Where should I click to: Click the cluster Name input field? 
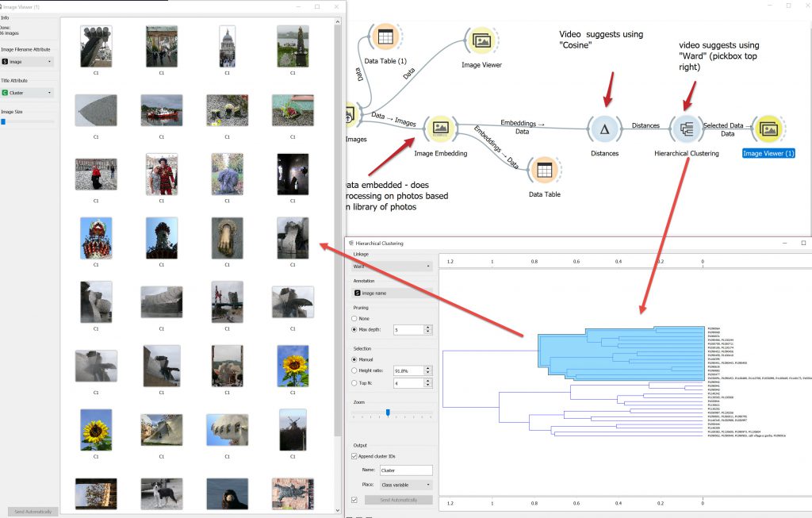(x=405, y=470)
